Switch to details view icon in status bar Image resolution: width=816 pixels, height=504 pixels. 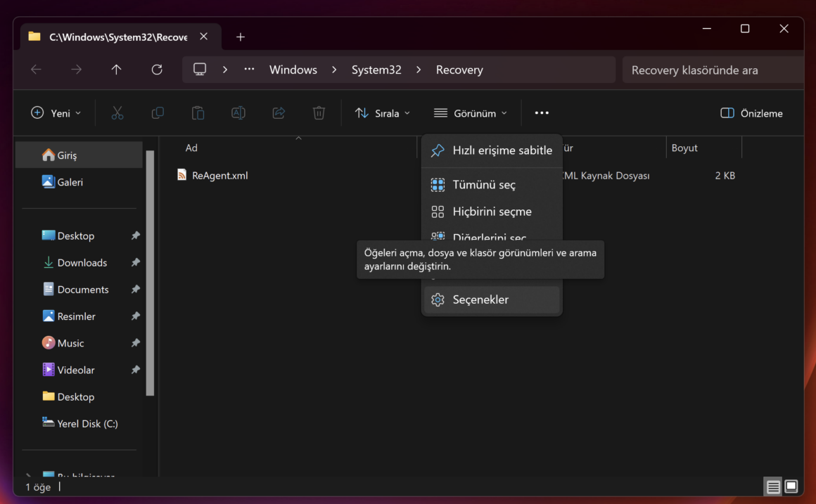coord(773,487)
